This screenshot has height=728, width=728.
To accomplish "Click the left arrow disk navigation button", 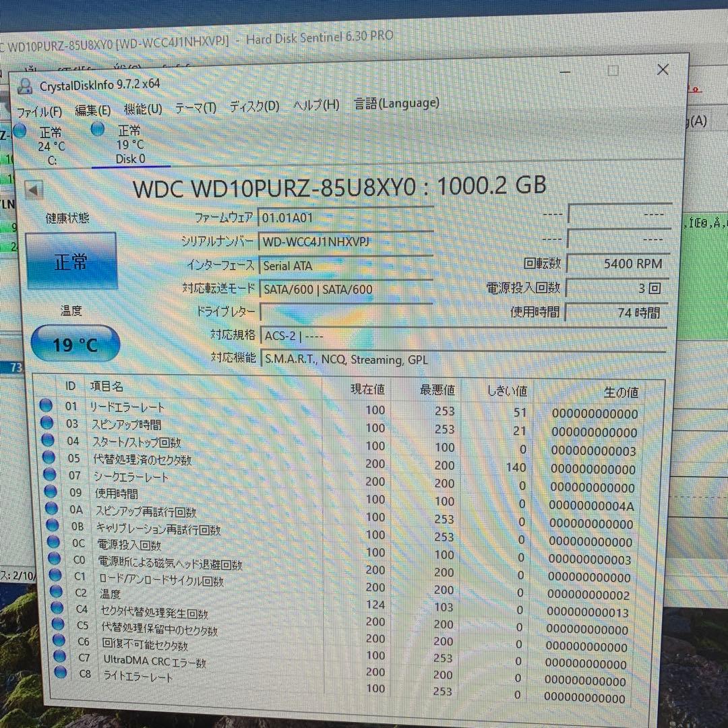I will pyautogui.click(x=33, y=190).
